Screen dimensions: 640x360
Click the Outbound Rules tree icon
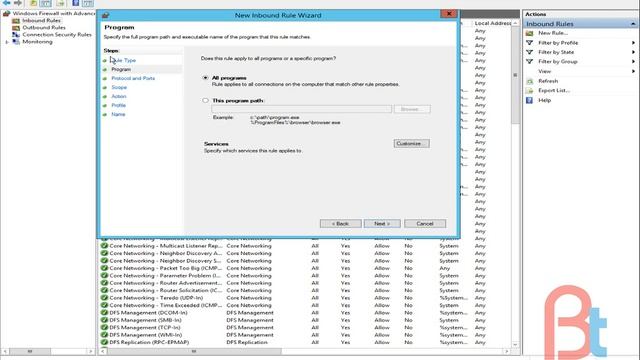[x=16, y=28]
